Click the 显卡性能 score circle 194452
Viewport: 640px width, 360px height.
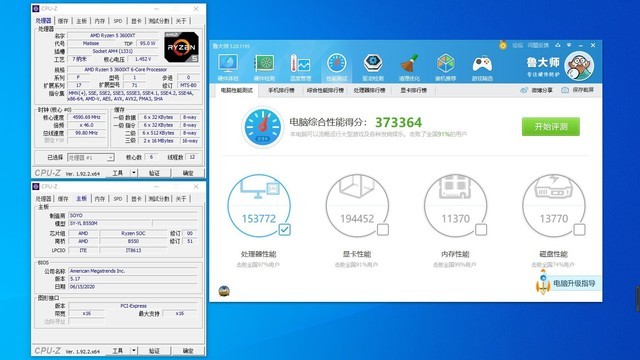pos(357,206)
